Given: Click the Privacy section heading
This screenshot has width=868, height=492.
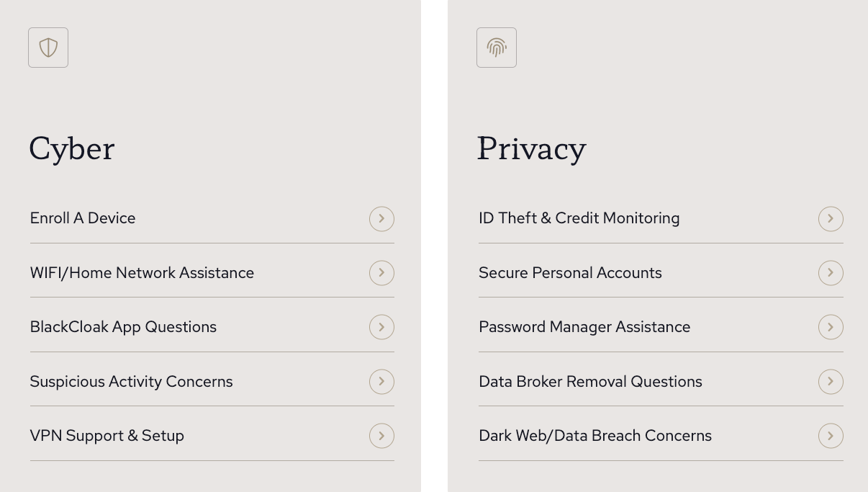Looking at the screenshot, I should pos(531,148).
